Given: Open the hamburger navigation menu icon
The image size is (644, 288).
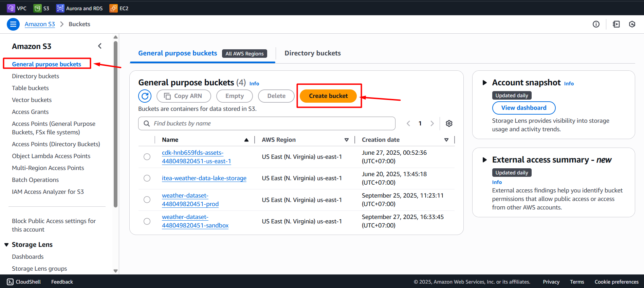Looking at the screenshot, I should point(13,24).
